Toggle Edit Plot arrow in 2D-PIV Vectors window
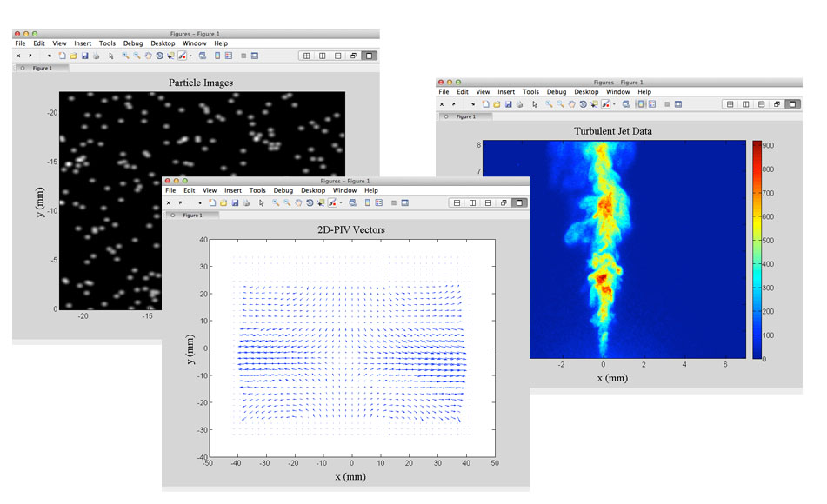This screenshot has width=827, height=504. point(263,202)
